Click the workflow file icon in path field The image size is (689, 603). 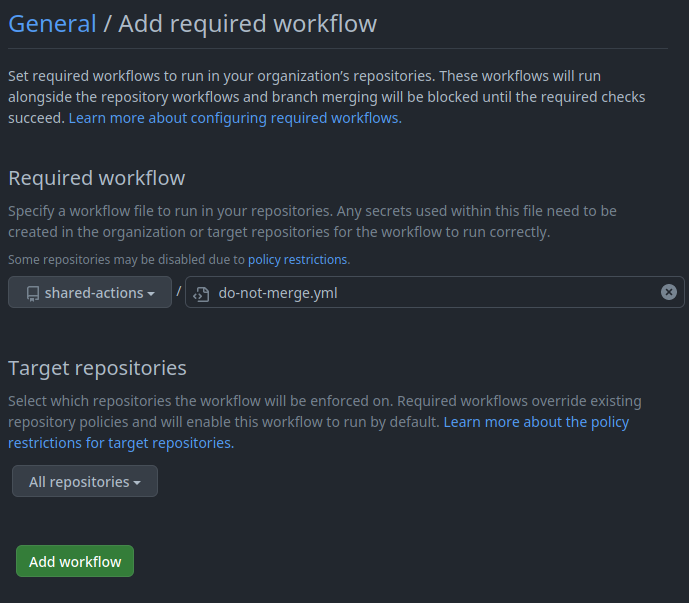201,294
